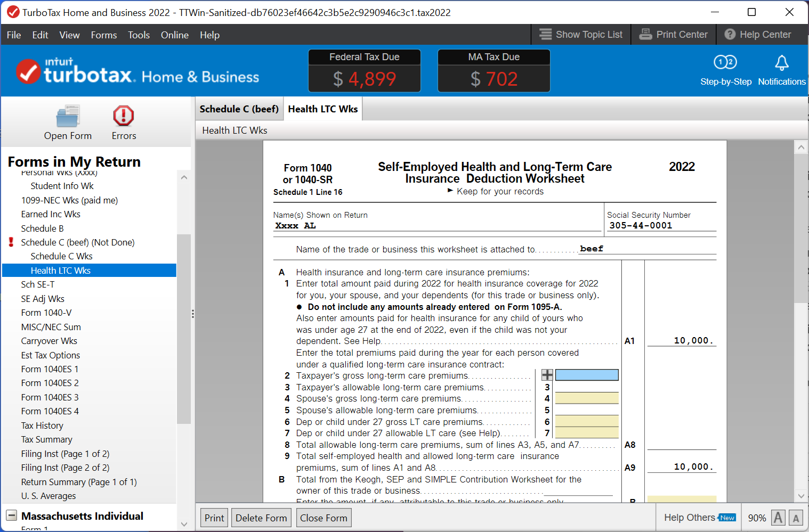
Task: Open the Errors icon
Action: point(124,116)
